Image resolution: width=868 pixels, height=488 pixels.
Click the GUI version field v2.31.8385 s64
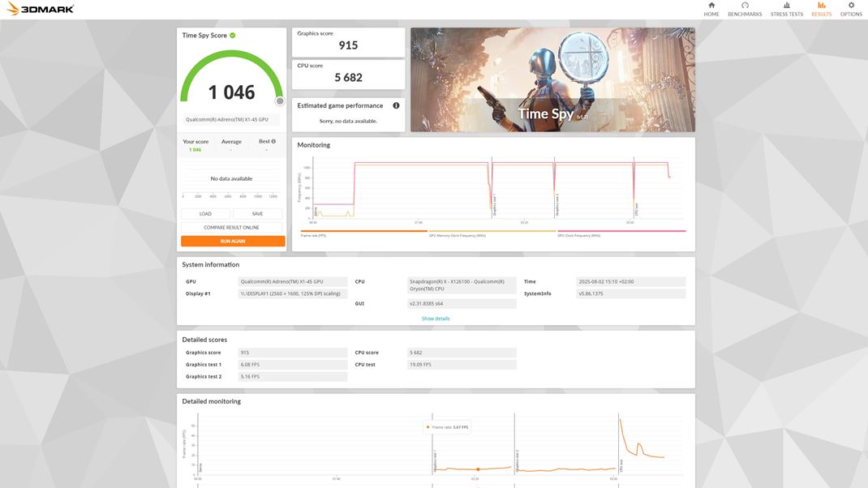[462, 304]
